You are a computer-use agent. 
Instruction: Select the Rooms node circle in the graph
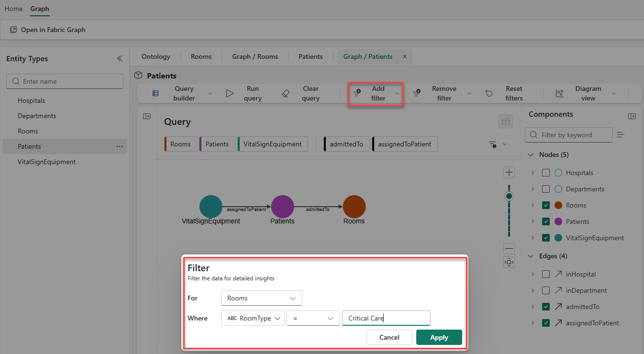point(354,207)
